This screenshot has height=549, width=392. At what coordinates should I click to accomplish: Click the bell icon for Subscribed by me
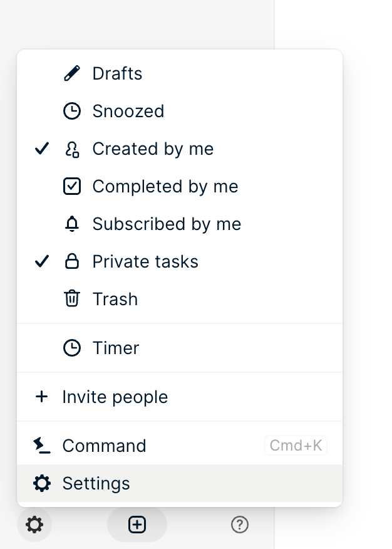click(x=72, y=224)
